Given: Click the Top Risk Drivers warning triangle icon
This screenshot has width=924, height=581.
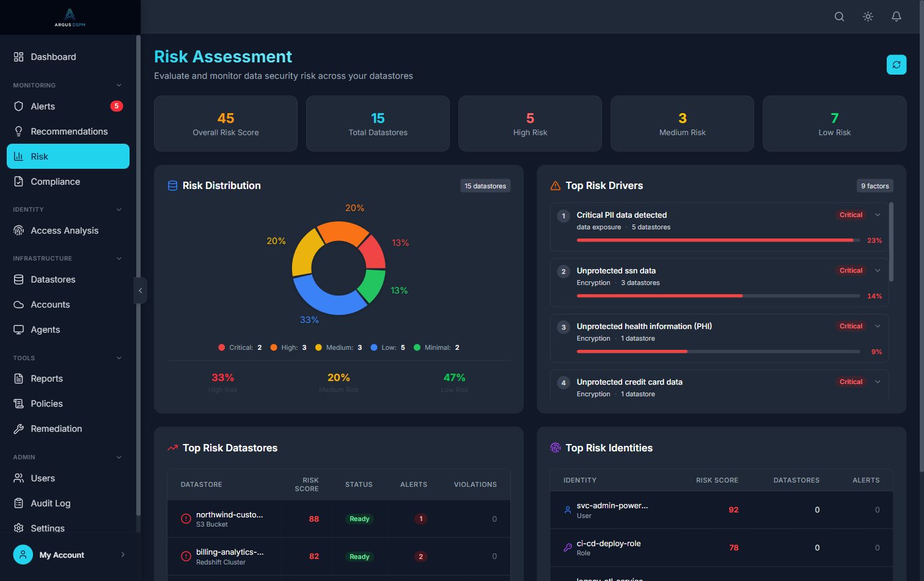Looking at the screenshot, I should pyautogui.click(x=555, y=186).
